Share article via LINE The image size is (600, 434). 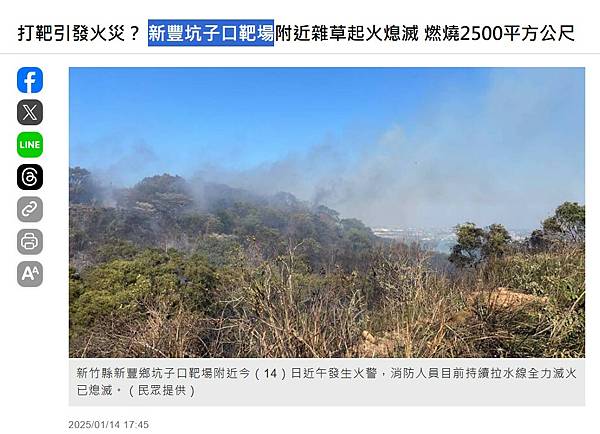pyautogui.click(x=30, y=145)
